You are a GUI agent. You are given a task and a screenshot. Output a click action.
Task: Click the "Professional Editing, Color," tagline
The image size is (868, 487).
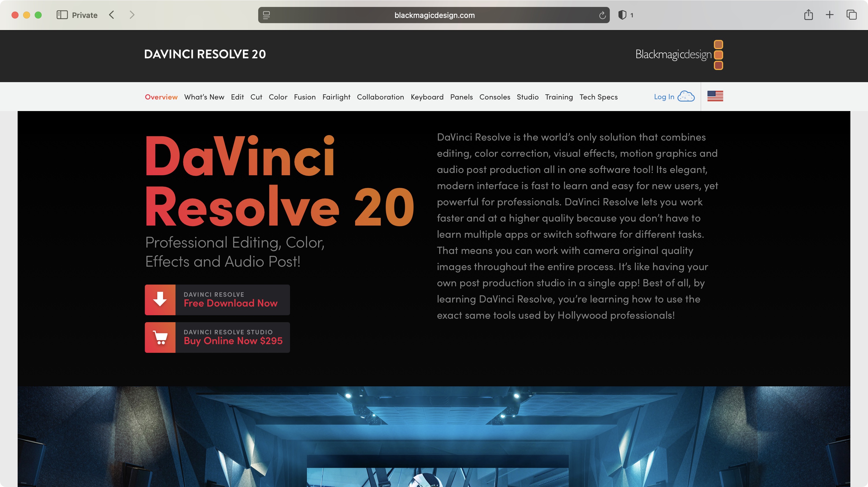(x=235, y=243)
